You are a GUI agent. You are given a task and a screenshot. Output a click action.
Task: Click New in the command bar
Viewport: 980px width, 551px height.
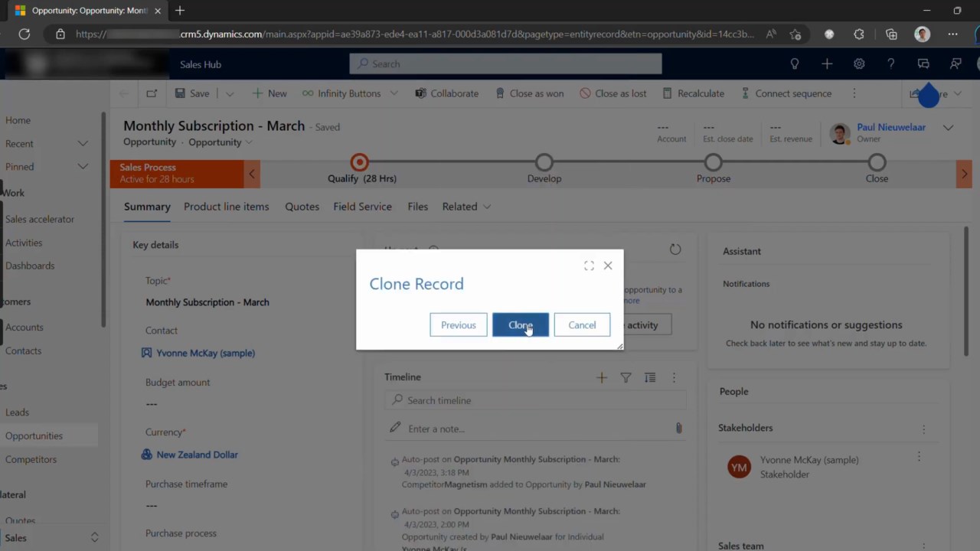coord(269,93)
